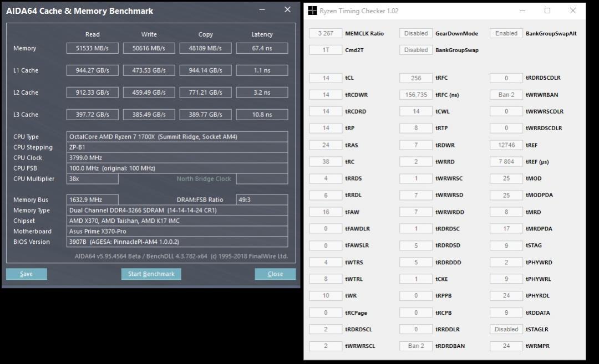Click the tRDRDBAN value Ban 2
Screen dimensions: 599x364
pyautogui.click(x=416, y=346)
